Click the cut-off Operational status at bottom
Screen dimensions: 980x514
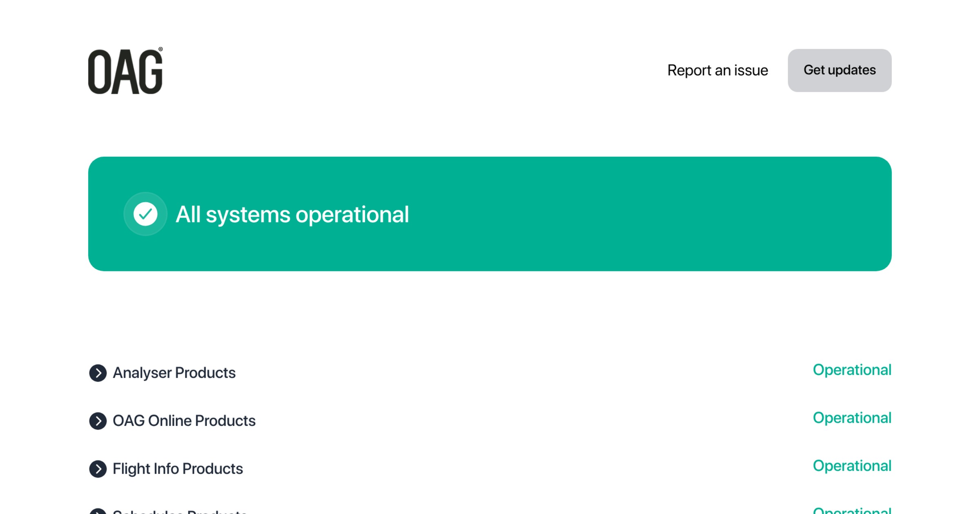[x=851, y=511]
